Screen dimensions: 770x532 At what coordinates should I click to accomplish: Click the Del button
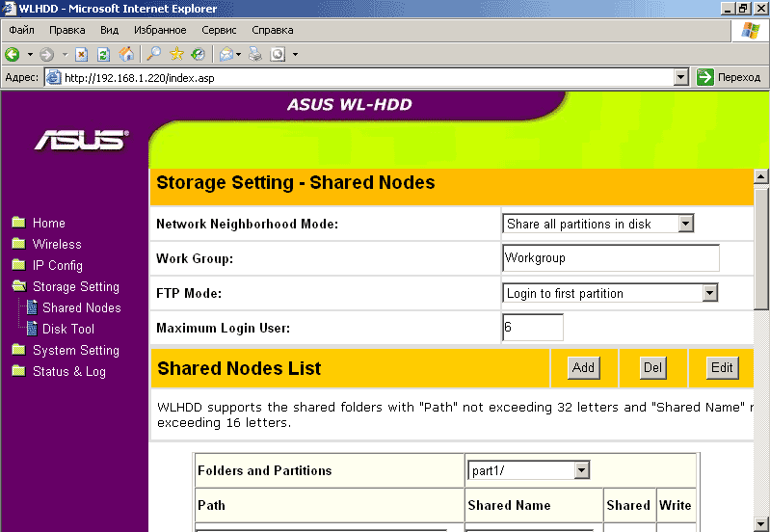point(652,368)
